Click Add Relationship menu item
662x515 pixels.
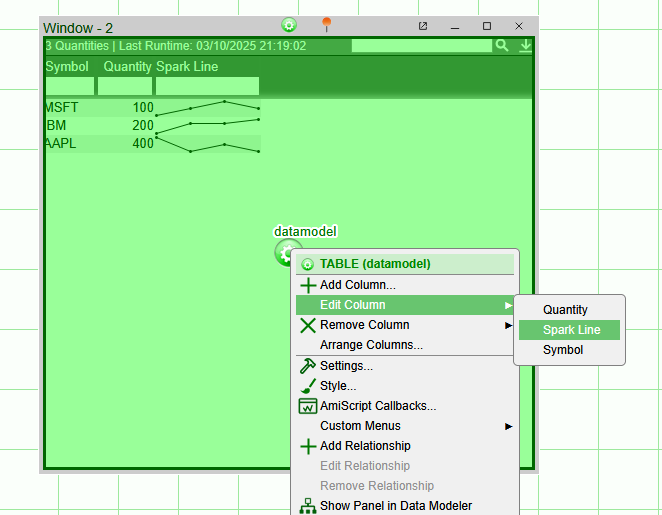[x=365, y=446]
